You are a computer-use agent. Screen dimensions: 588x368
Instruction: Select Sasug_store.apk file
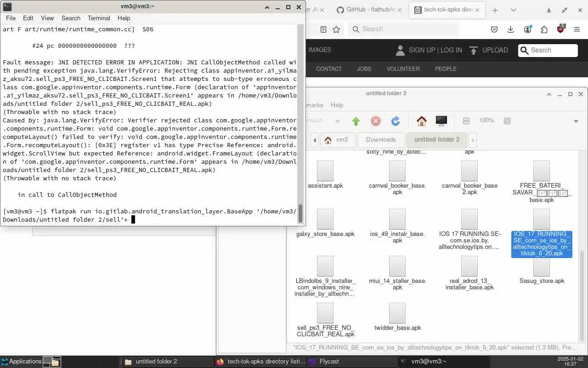point(542,270)
